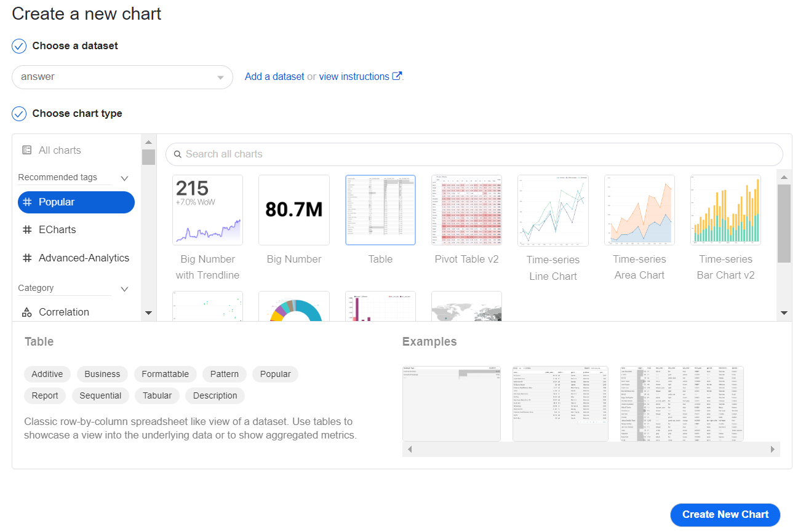The image size is (798, 532).
Task: Click the All charts list icon
Action: click(26, 150)
